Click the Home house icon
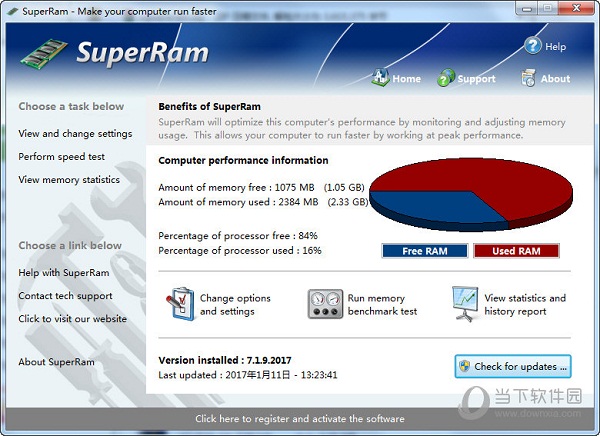 click(x=380, y=77)
